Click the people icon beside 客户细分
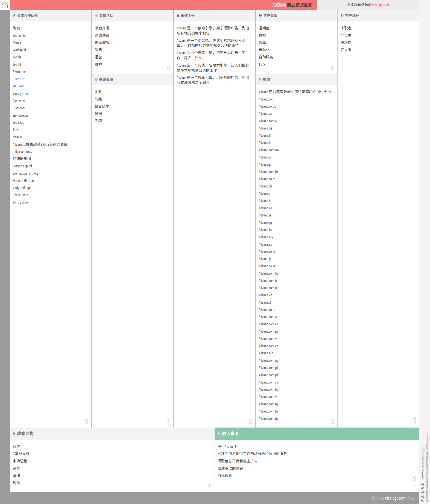The image size is (430, 504). (x=342, y=15)
